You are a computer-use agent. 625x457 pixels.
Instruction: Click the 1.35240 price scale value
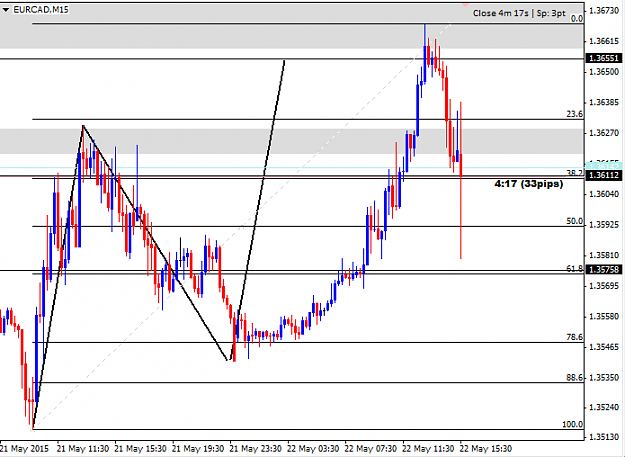point(604,407)
